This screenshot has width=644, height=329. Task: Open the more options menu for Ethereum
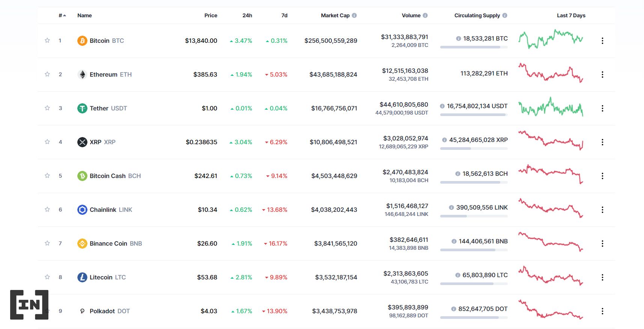tap(602, 74)
